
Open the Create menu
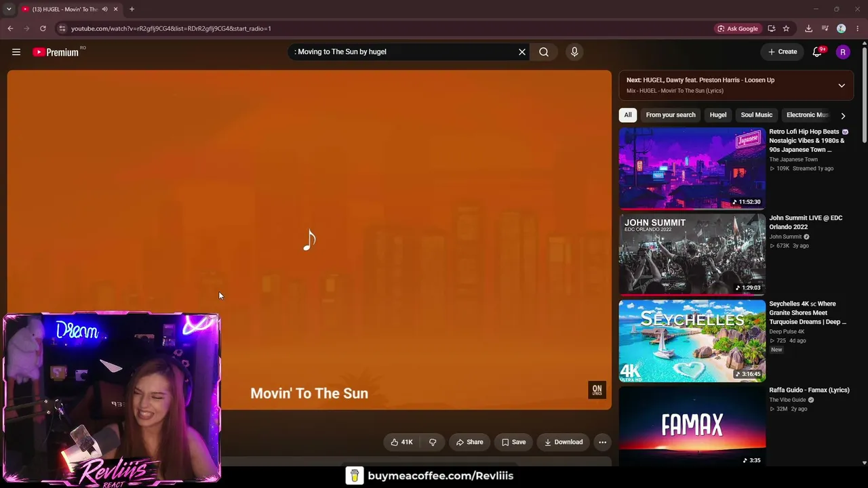783,52
